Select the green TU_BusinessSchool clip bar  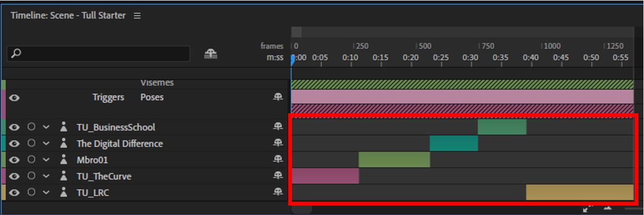(502, 127)
